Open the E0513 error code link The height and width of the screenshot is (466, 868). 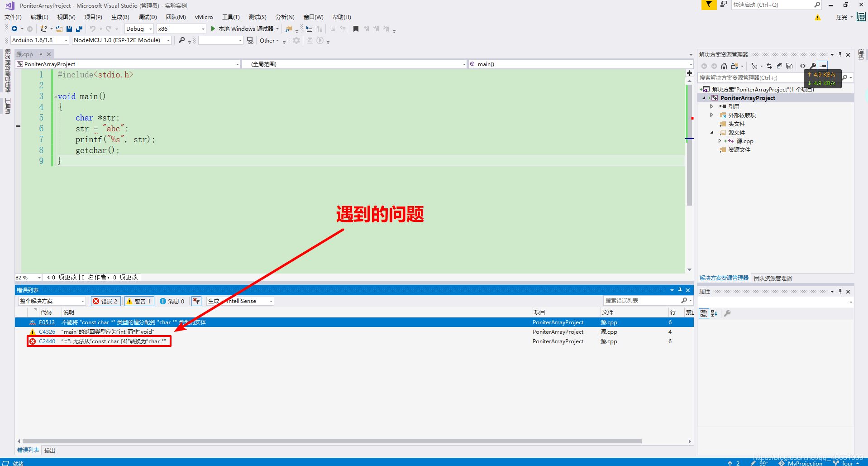click(47, 322)
